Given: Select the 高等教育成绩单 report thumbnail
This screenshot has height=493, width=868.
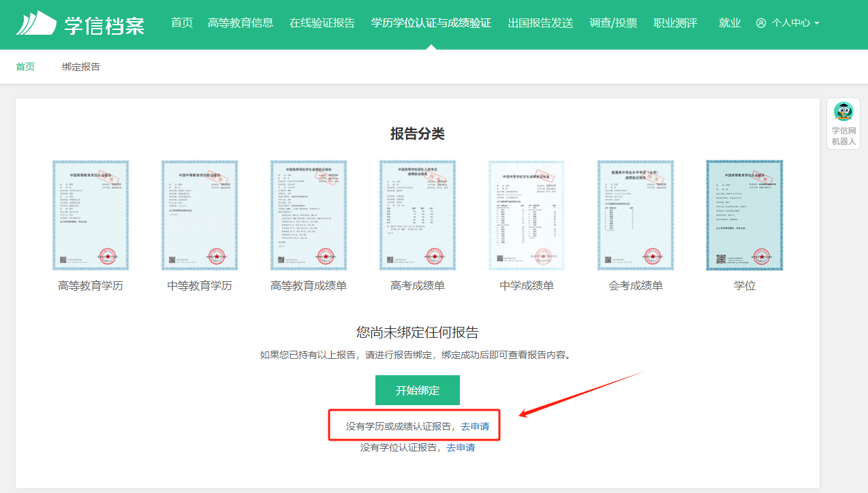Looking at the screenshot, I should (x=309, y=215).
